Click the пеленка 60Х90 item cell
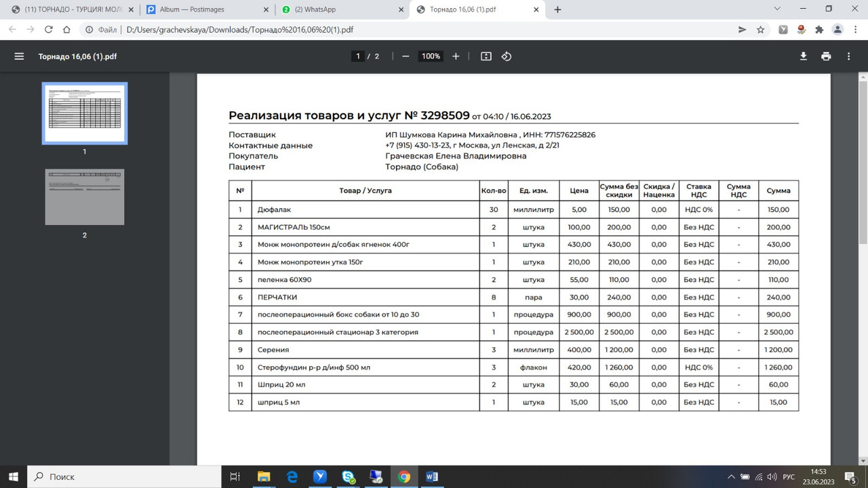Image resolution: width=868 pixels, height=488 pixels. [x=365, y=279]
